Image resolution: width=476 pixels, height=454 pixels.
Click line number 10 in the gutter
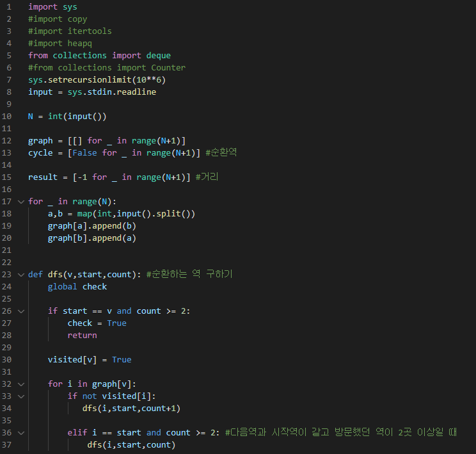point(6,117)
